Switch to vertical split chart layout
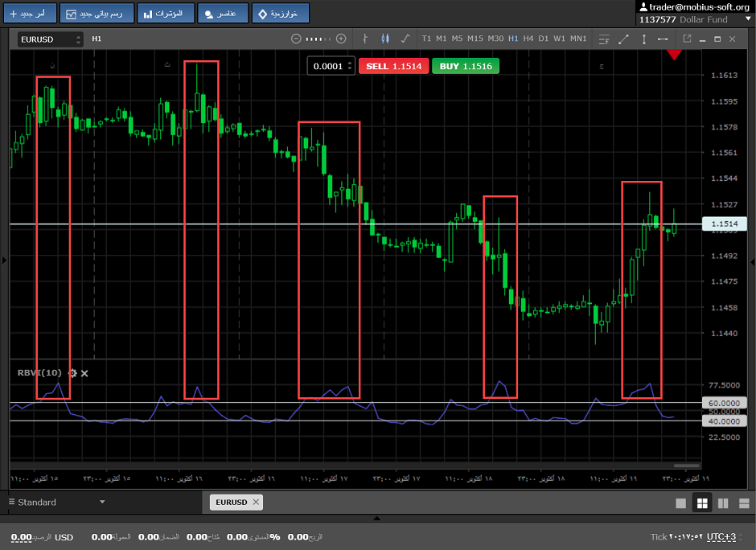 (x=723, y=503)
